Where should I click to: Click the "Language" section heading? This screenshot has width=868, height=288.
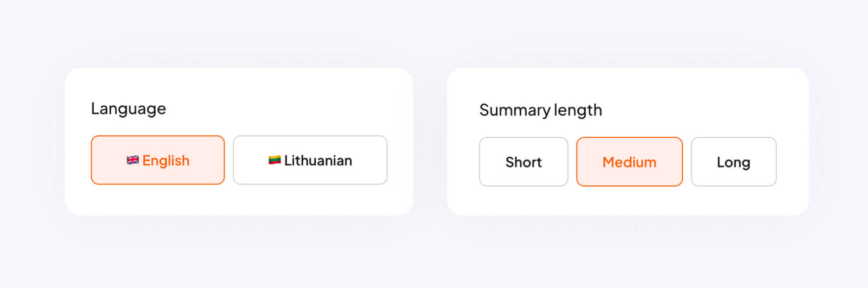pyautogui.click(x=129, y=108)
